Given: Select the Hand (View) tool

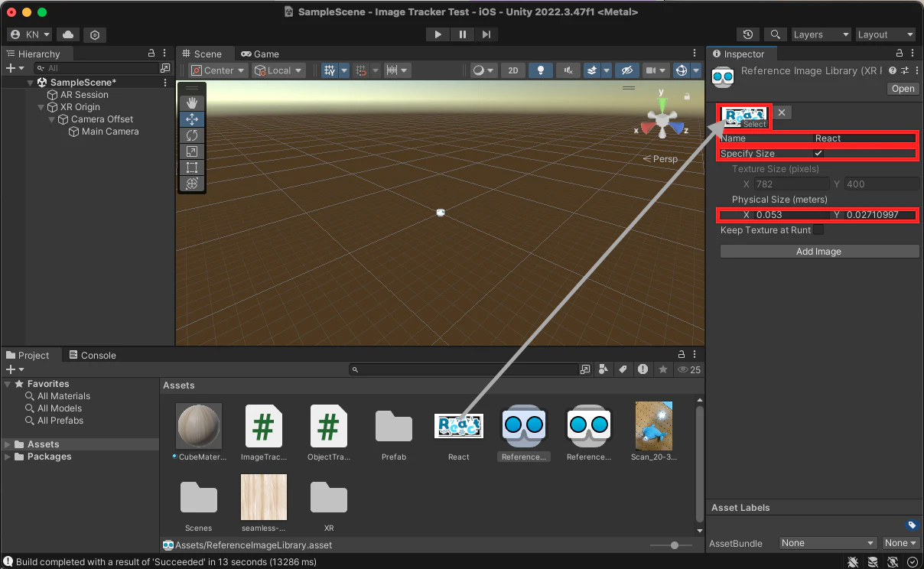Looking at the screenshot, I should click(192, 102).
